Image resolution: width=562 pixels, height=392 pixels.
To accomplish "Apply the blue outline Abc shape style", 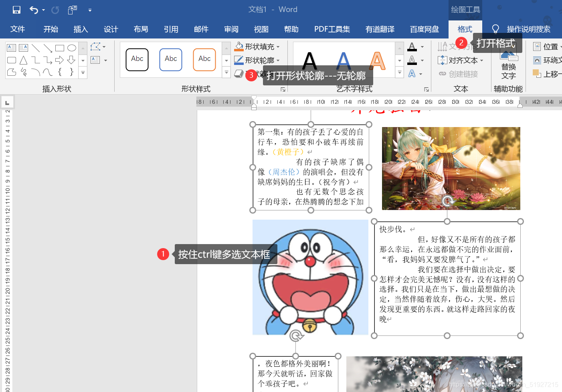I will (x=171, y=59).
